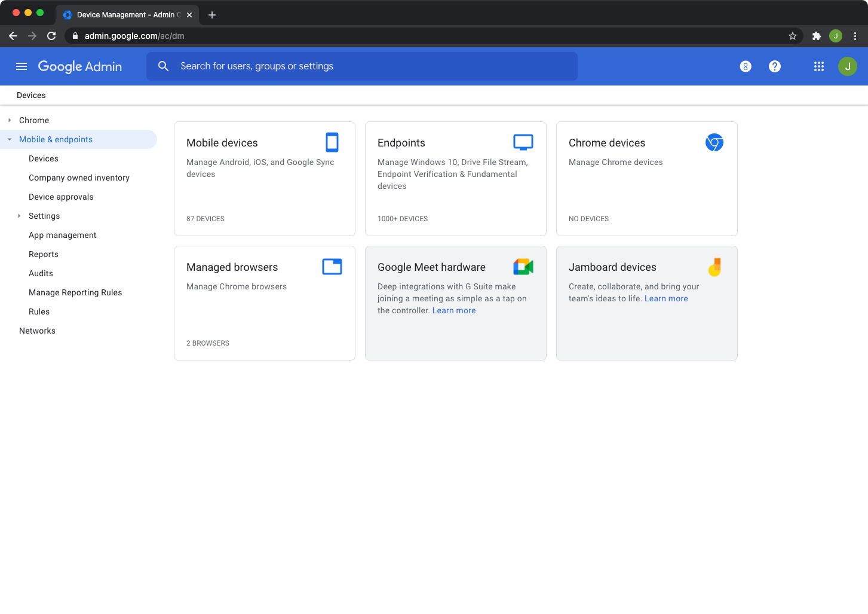
Task: Open the Mobile devices card title
Action: [x=222, y=143]
